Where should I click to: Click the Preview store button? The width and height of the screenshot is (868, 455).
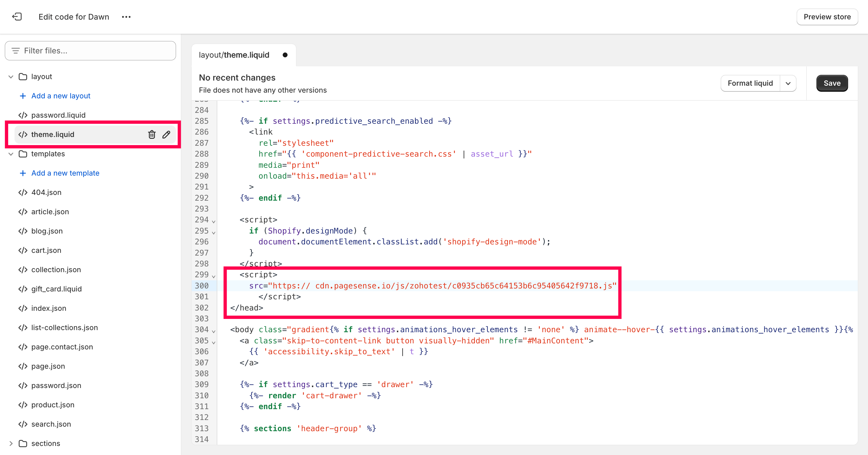click(827, 17)
